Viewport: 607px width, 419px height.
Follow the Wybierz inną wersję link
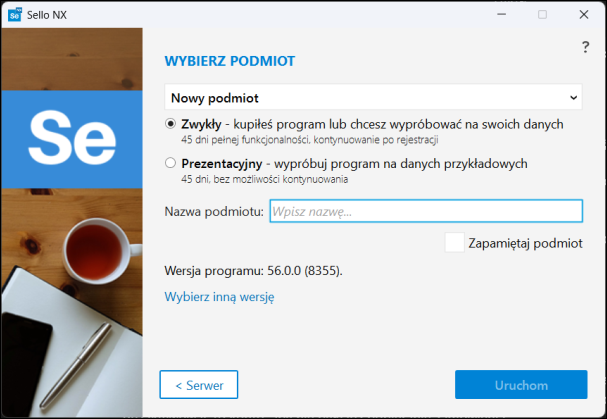[x=219, y=296]
